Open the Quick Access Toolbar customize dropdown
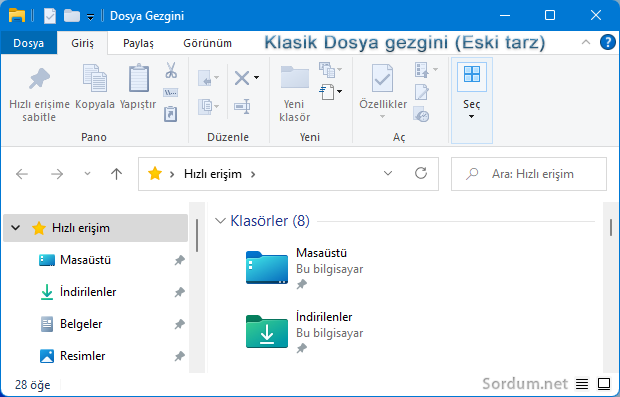The width and height of the screenshot is (620, 397). point(90,17)
